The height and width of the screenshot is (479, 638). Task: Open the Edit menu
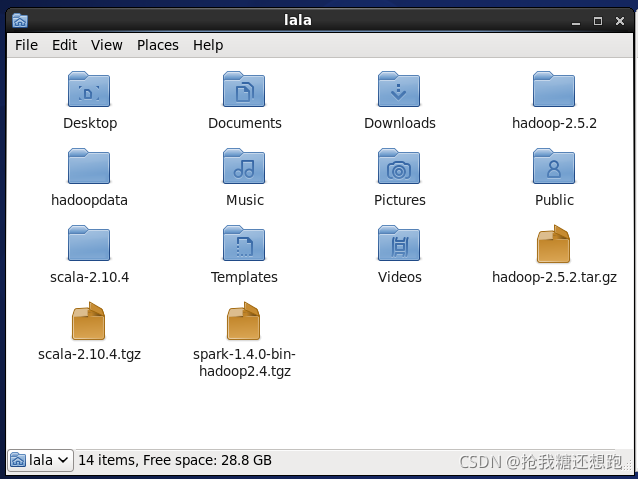[x=64, y=45]
